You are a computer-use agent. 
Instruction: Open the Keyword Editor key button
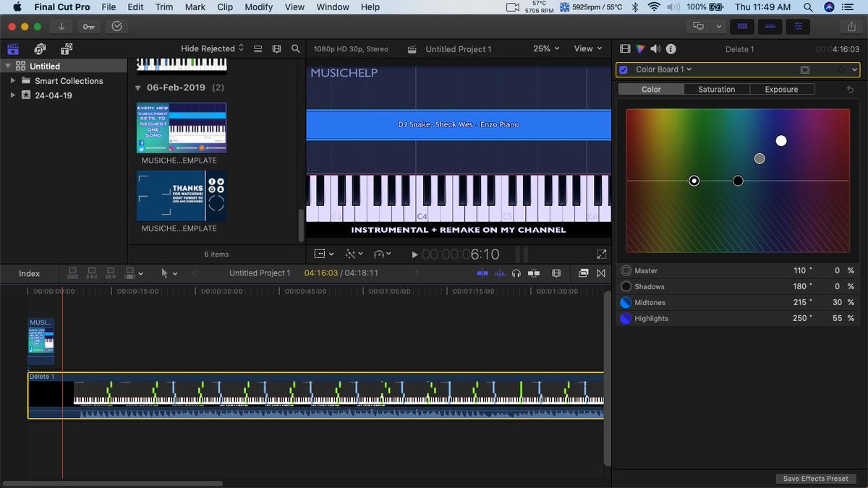(88, 27)
